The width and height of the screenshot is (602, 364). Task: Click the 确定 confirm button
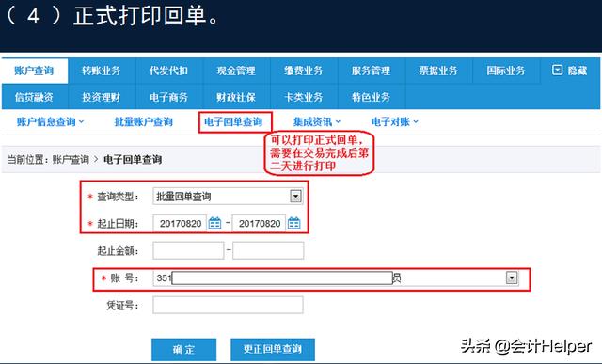click(184, 349)
